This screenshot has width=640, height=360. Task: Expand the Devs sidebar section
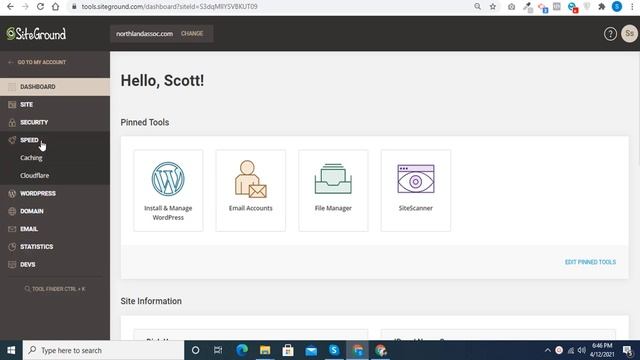(55, 264)
